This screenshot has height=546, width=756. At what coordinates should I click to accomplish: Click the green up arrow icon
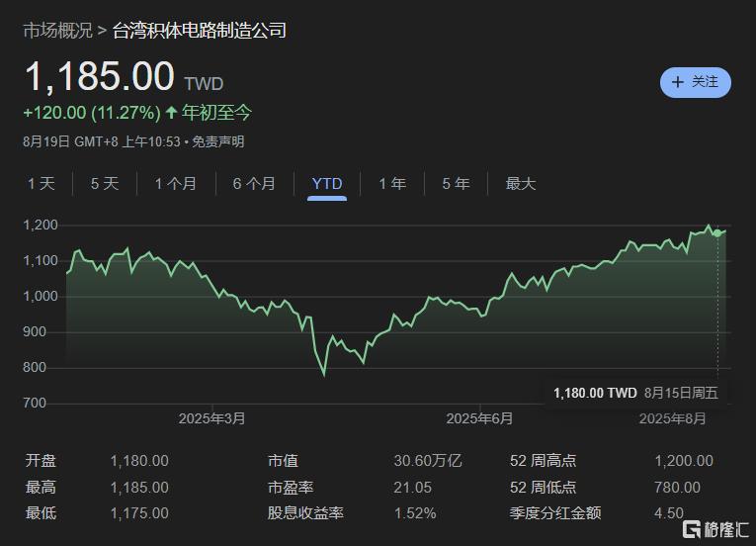tap(171, 113)
